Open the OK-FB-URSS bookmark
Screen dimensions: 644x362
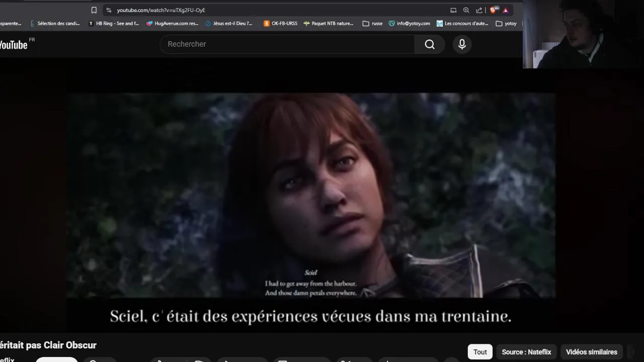pyautogui.click(x=280, y=23)
